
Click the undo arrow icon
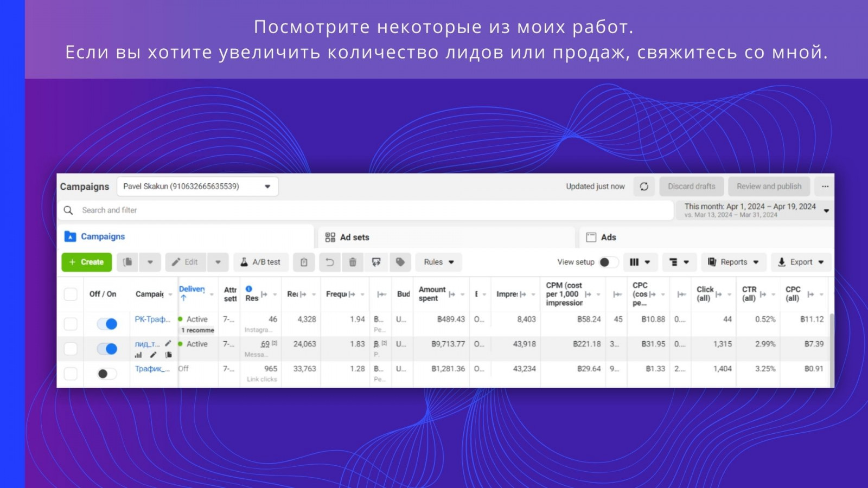pos(329,262)
